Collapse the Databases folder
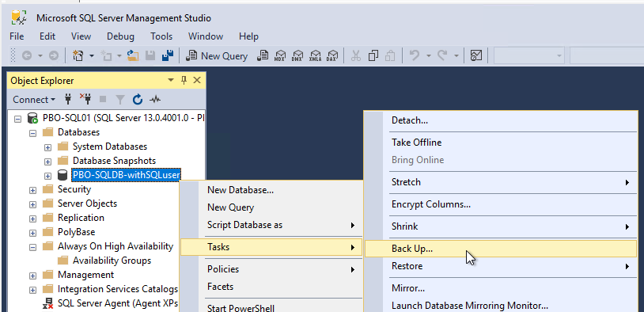 (33, 133)
